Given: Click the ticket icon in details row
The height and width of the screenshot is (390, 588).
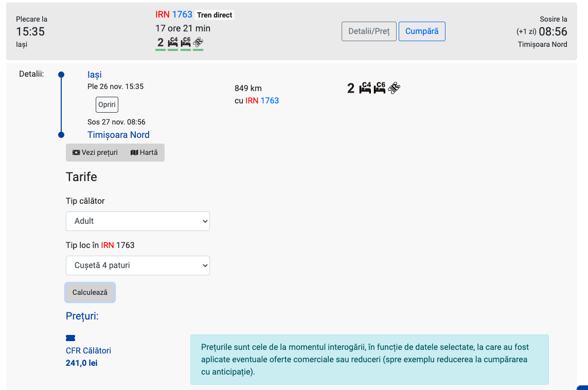Looking at the screenshot, I should (394, 88).
